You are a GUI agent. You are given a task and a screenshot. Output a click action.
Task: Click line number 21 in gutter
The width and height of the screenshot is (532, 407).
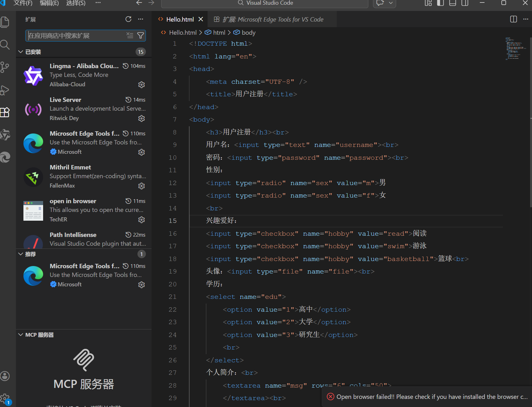pyautogui.click(x=172, y=297)
